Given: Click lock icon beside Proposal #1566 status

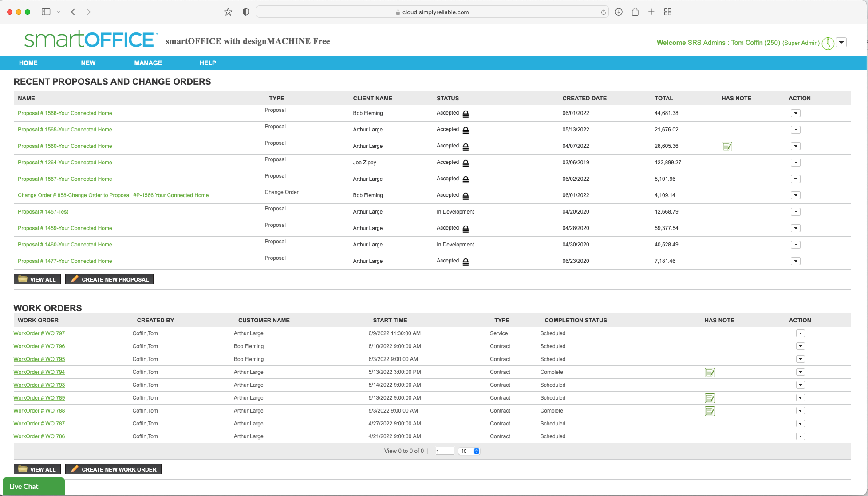Looking at the screenshot, I should [x=466, y=114].
